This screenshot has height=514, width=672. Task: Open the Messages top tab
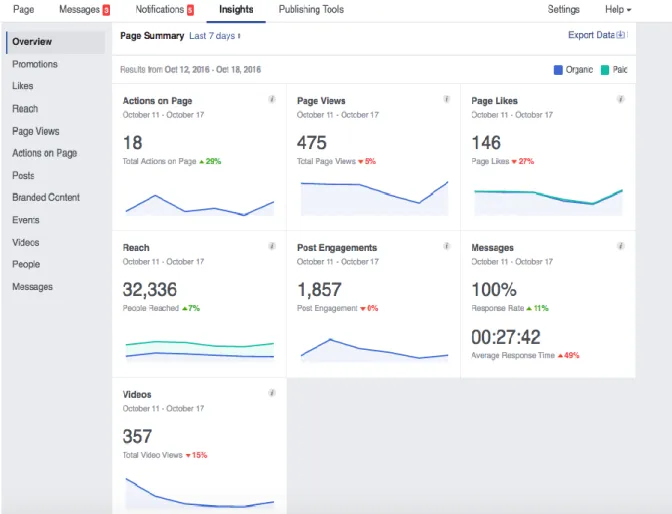pos(79,9)
